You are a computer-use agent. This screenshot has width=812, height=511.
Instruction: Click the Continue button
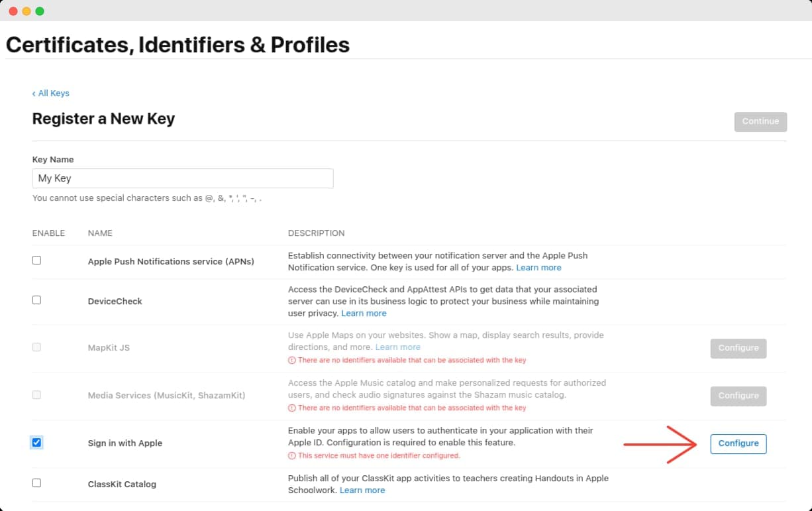(760, 121)
